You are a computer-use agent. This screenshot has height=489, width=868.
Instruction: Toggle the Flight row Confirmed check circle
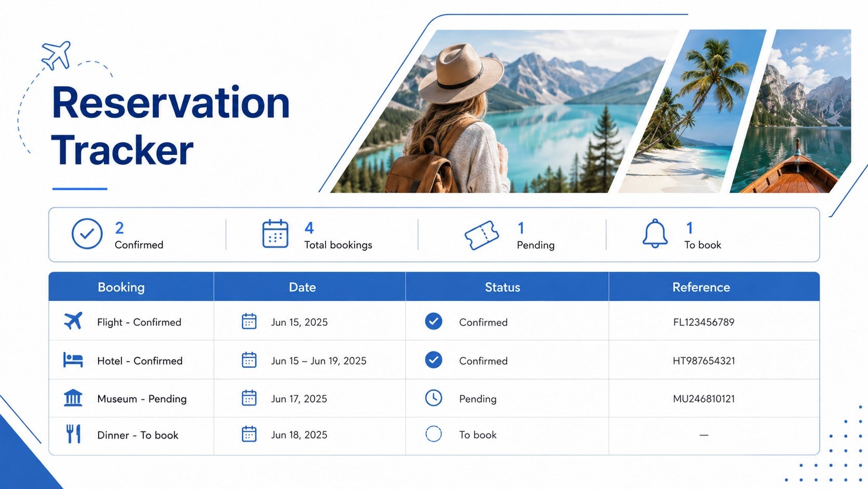click(x=433, y=321)
